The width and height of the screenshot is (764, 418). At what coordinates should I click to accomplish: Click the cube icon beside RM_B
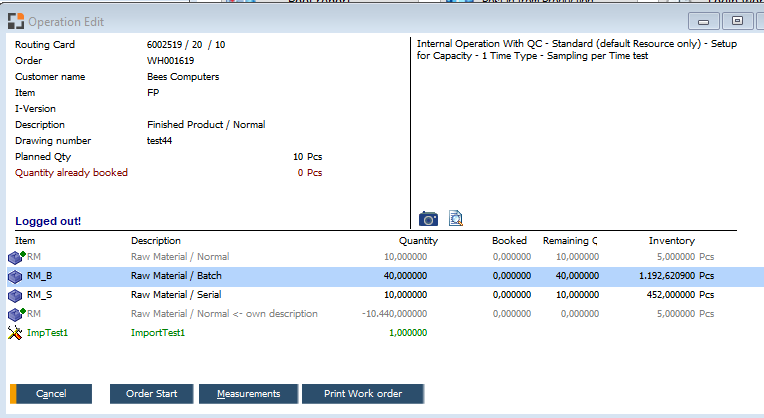15,276
